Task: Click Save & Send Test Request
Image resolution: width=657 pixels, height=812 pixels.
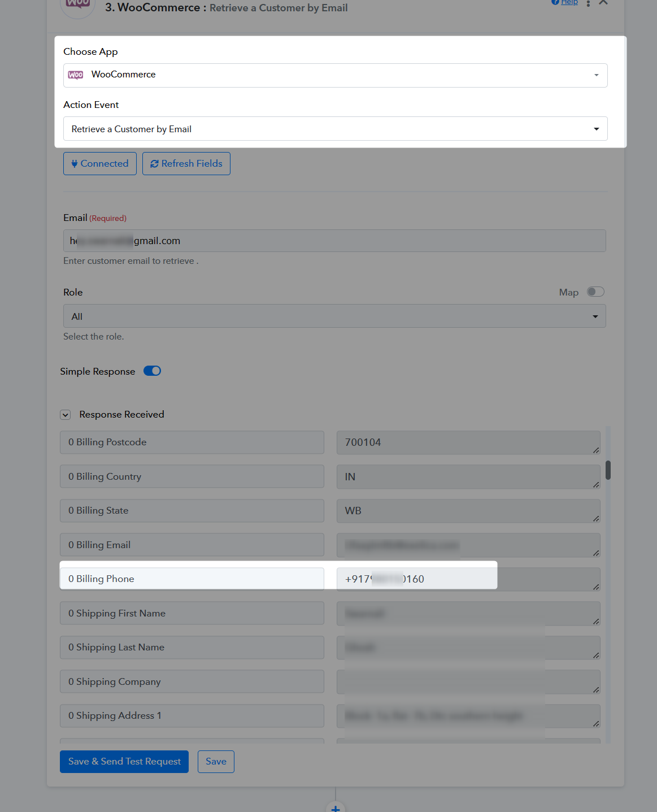Action: pyautogui.click(x=124, y=762)
